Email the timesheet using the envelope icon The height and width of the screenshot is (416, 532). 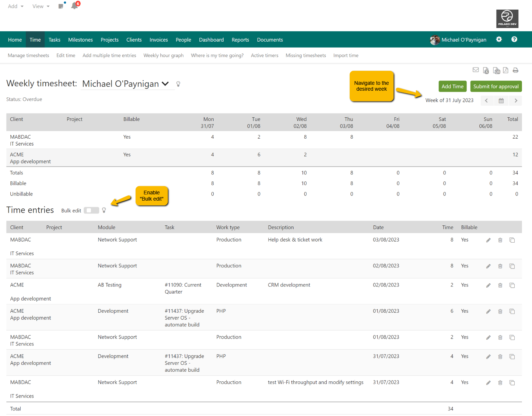click(476, 70)
